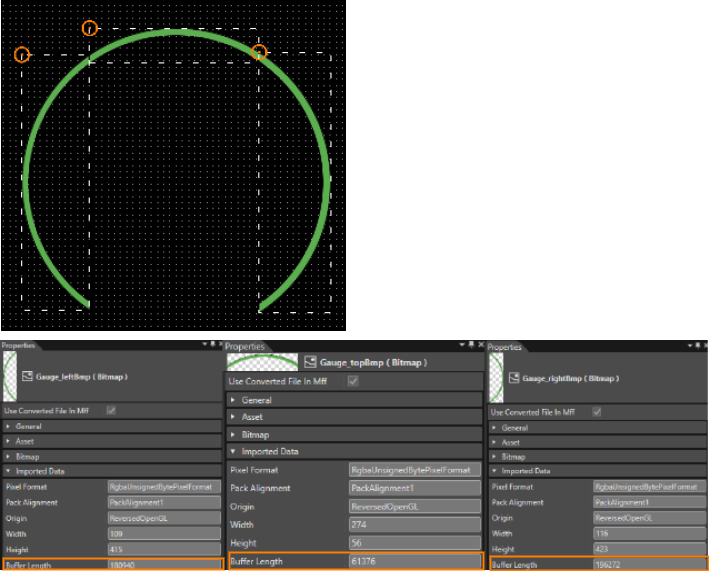Click bitmap icon beside Gauge_topBmp title
The image size is (709, 571).
(x=310, y=362)
